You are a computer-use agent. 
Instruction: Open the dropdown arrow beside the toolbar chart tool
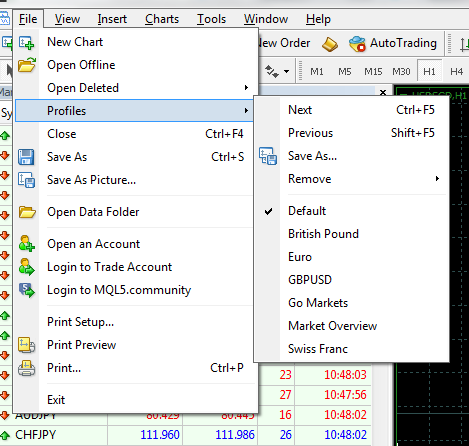[286, 71]
